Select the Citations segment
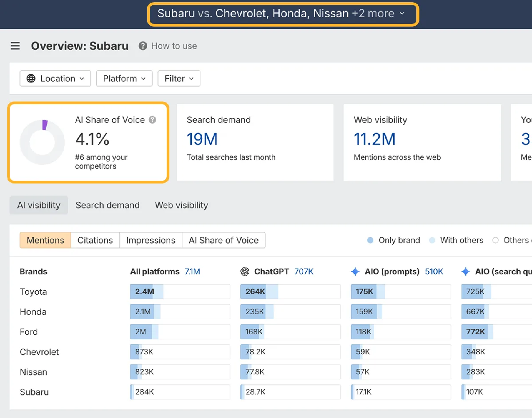The image size is (532, 418). click(95, 240)
